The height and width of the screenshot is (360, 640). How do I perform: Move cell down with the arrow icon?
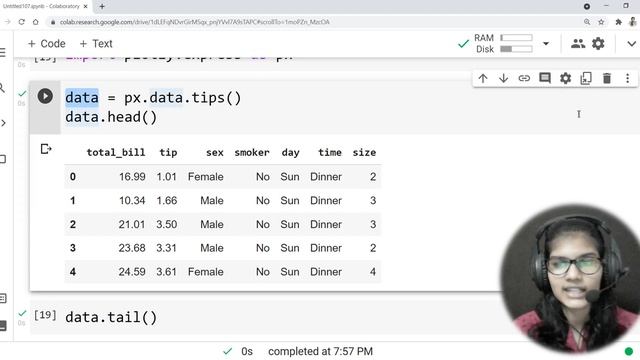tap(503, 78)
